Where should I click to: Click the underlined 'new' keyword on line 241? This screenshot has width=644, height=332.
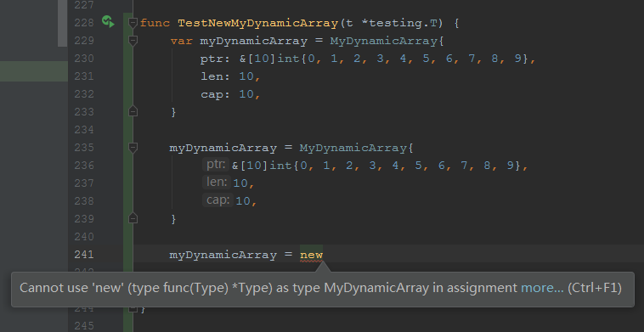311,255
